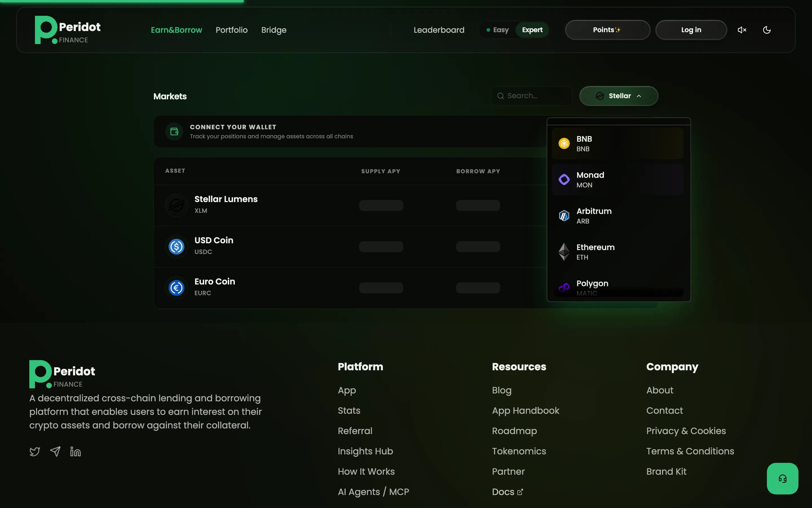
Task: Click the Ethereum chain logo icon
Action: (564, 252)
